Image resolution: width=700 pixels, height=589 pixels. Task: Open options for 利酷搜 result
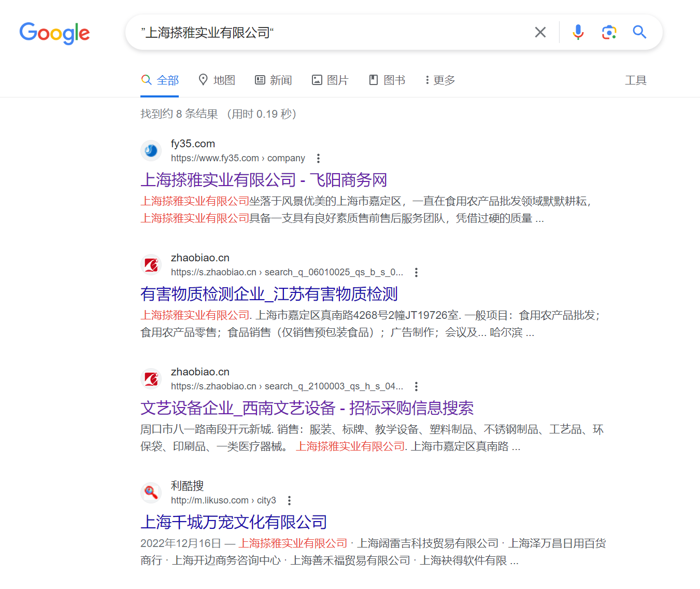pyautogui.click(x=289, y=500)
